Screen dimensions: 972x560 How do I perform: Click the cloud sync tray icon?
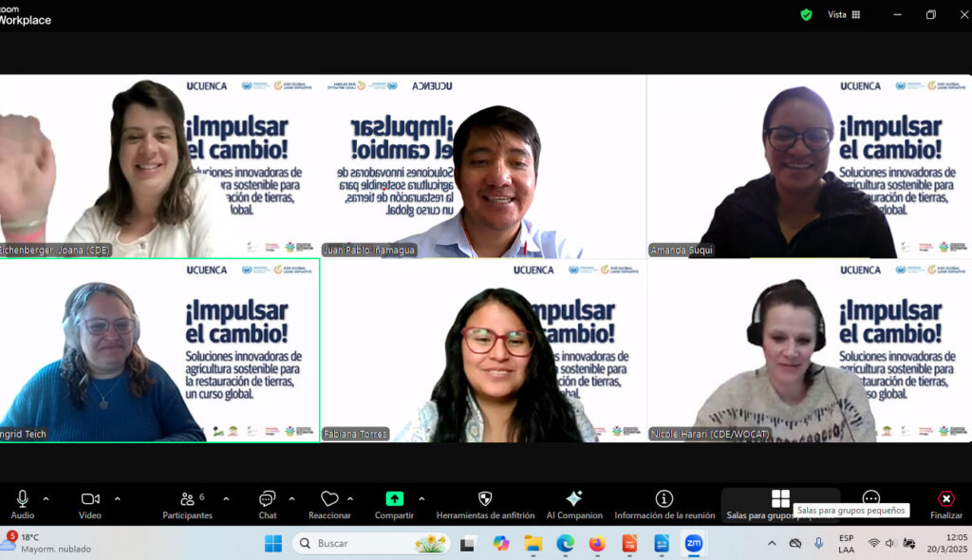pos(795,543)
